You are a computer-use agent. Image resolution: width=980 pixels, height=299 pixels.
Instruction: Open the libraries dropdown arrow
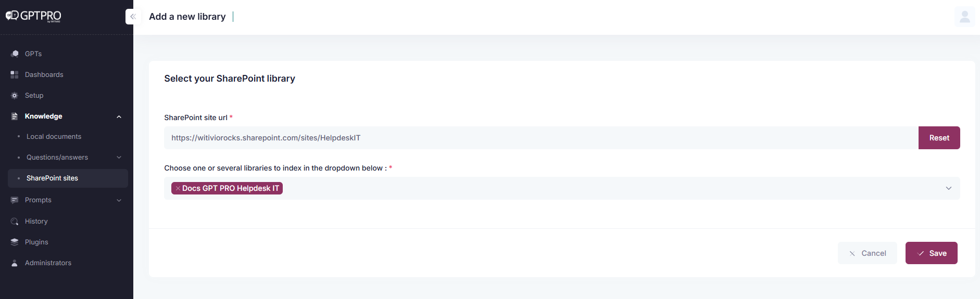pos(948,188)
